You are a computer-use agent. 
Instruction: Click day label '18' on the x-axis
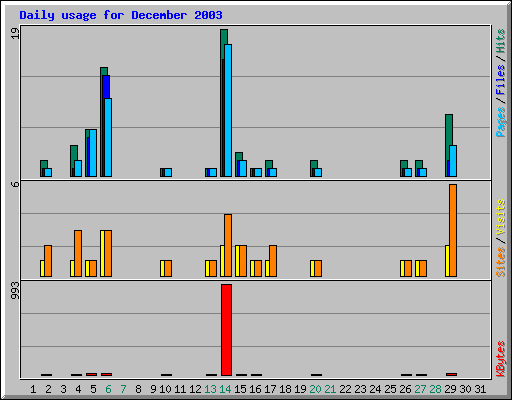(285, 389)
